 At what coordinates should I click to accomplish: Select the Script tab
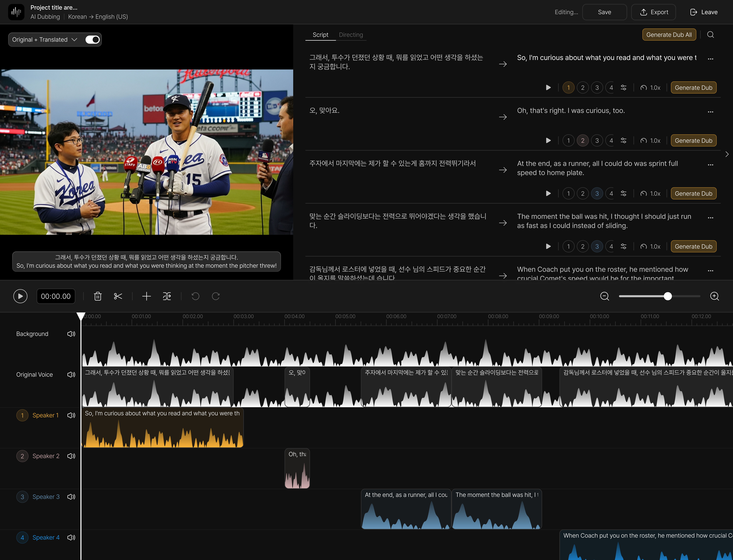point(320,34)
